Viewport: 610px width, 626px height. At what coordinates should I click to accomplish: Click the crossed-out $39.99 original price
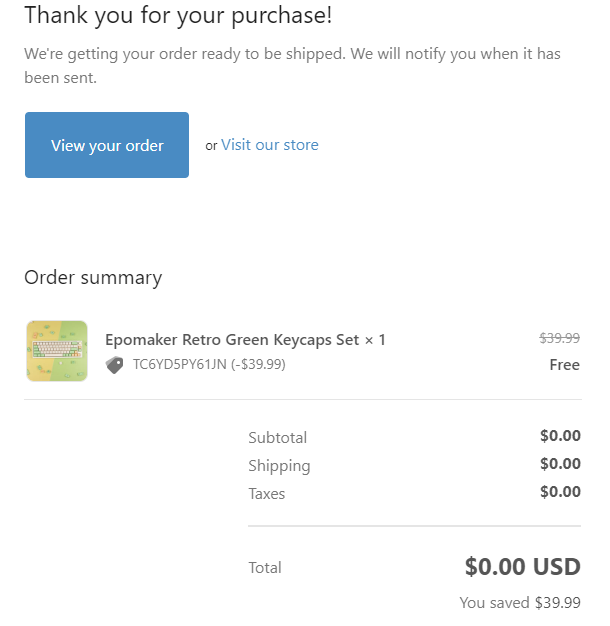[559, 338]
